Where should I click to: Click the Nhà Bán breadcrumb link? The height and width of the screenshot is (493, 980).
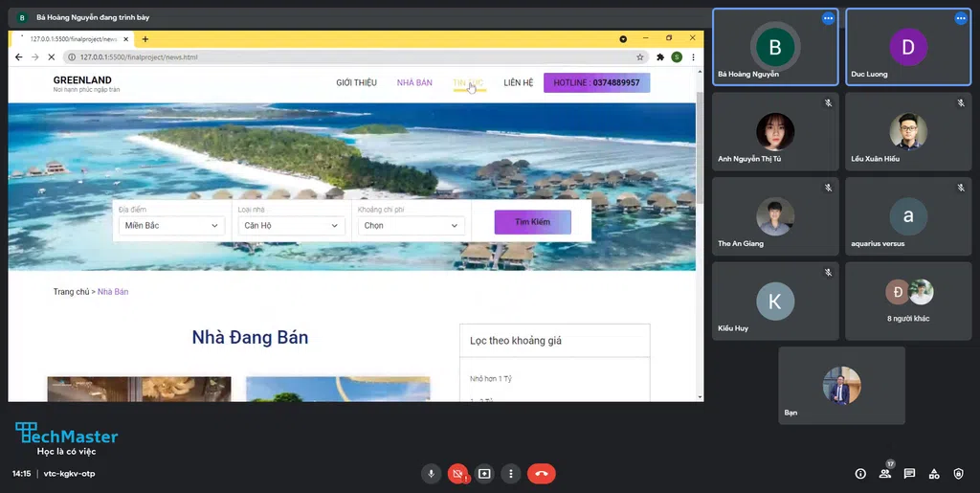pyautogui.click(x=113, y=292)
